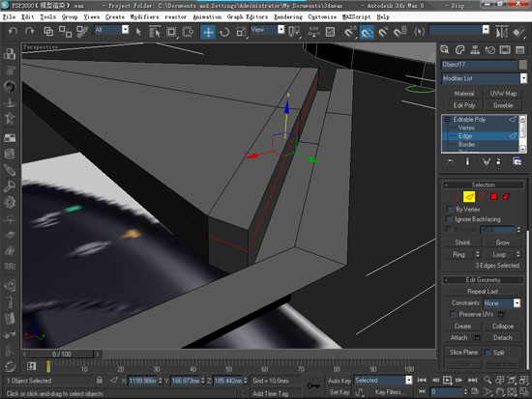Open the MAXScript menu
Screen dimensions: 532x399
click(x=356, y=16)
